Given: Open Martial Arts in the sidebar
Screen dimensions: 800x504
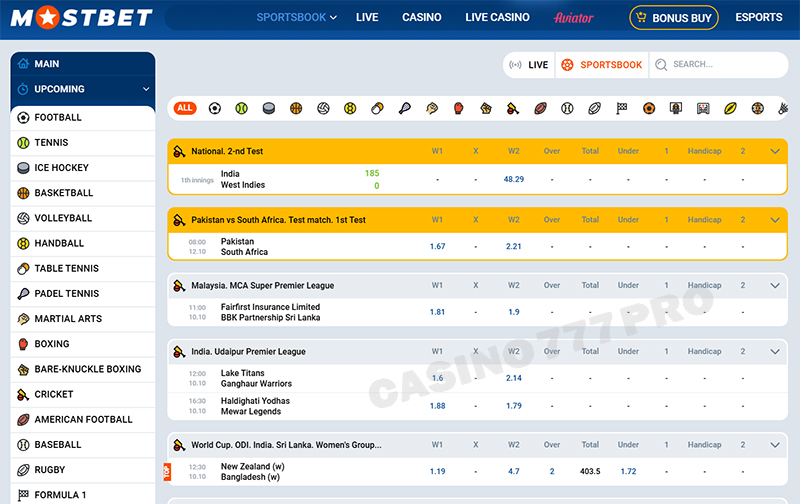Looking at the screenshot, I should (83, 319).
